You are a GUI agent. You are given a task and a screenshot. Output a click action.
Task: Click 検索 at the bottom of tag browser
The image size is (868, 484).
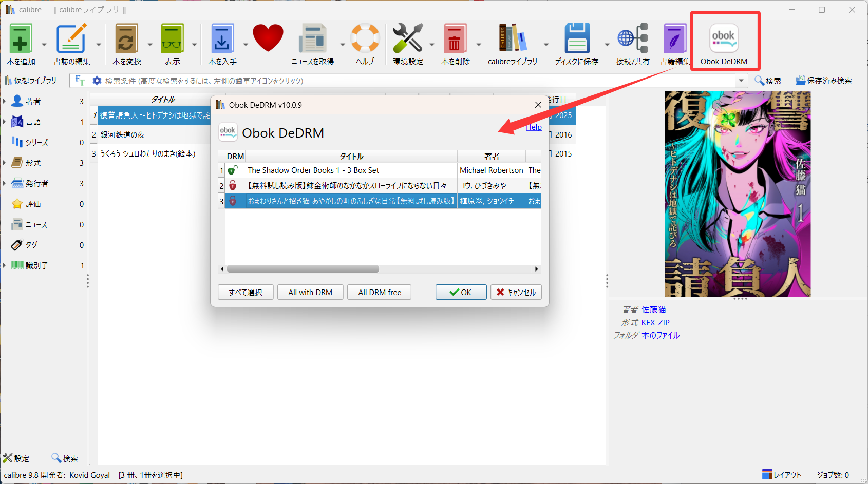(65, 458)
